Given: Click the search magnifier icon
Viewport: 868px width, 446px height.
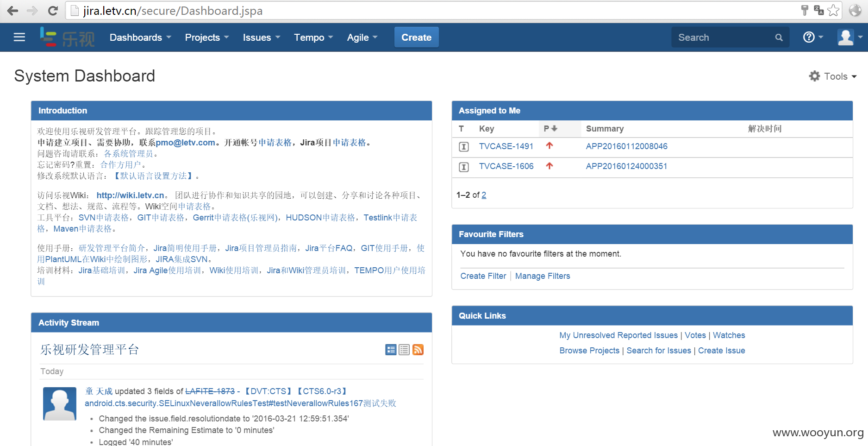Looking at the screenshot, I should [779, 38].
